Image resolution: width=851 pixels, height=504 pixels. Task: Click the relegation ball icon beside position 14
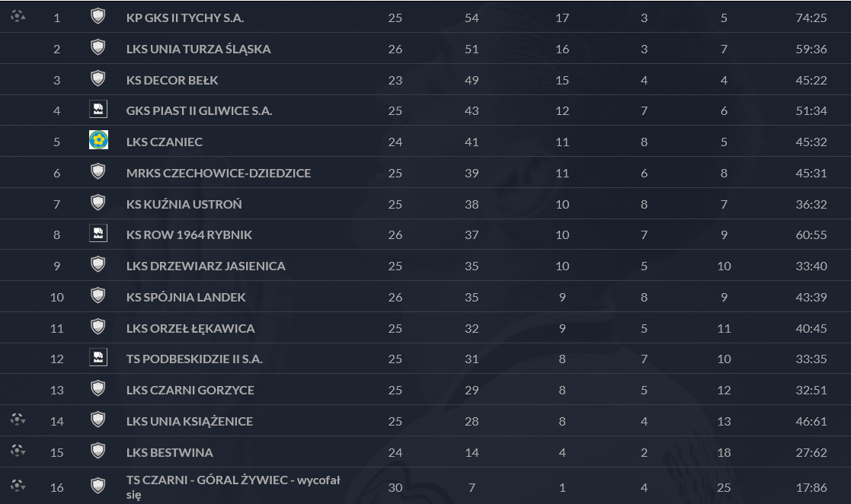pos(18,419)
